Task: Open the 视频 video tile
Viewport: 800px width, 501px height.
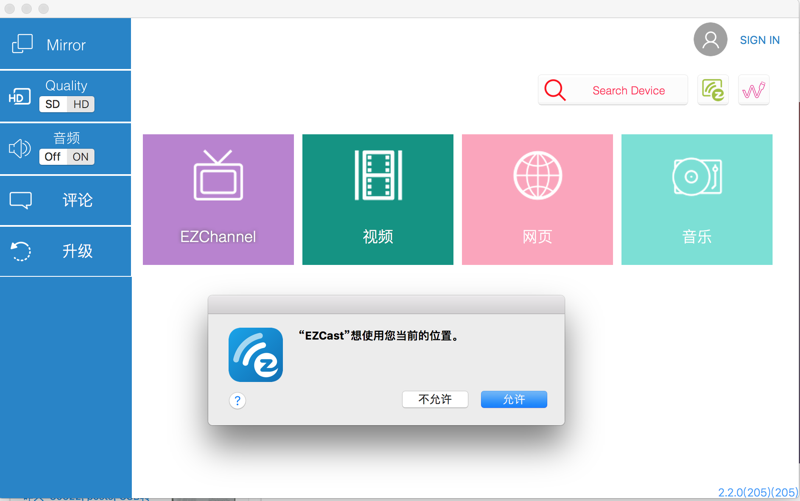Action: (378, 199)
